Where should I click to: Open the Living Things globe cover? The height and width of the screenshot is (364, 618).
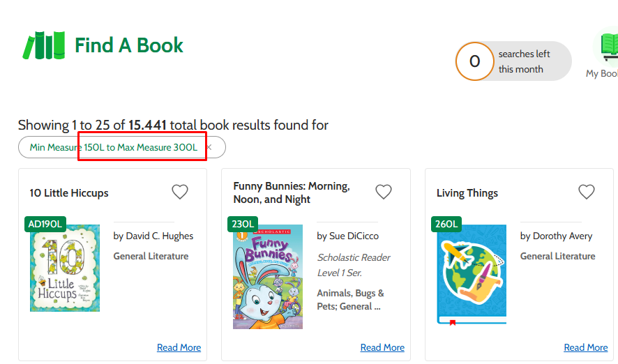pos(472,275)
